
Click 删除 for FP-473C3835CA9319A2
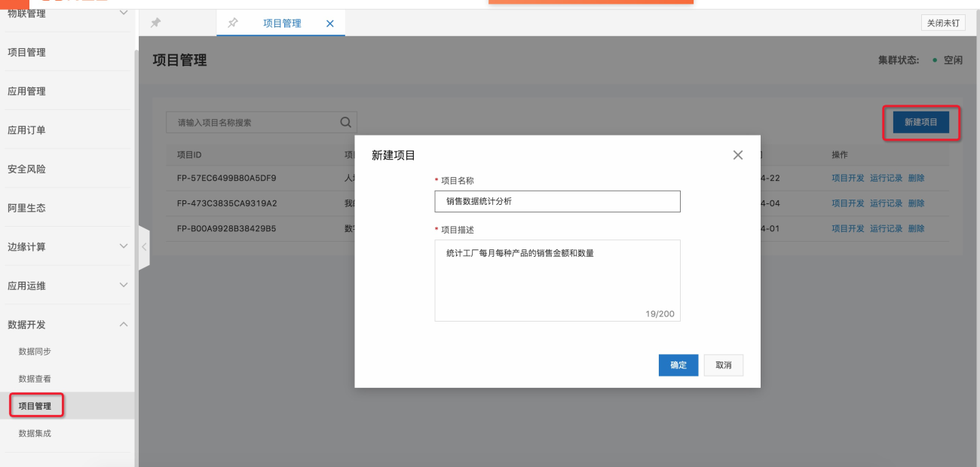916,203
